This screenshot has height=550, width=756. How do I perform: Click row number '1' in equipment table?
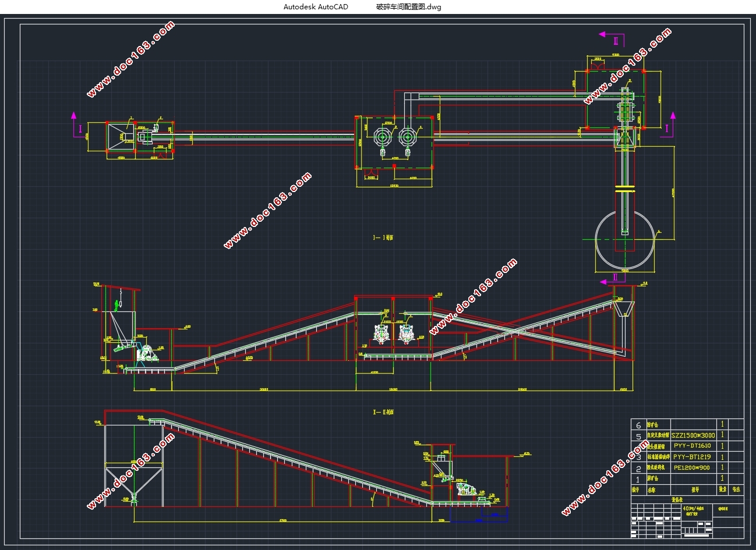click(638, 480)
